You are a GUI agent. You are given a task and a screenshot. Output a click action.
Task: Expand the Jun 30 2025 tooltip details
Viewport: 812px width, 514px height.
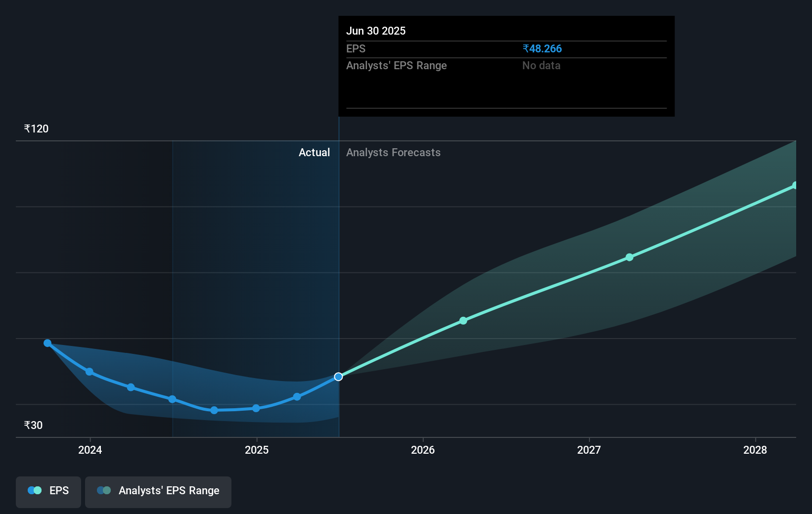376,31
